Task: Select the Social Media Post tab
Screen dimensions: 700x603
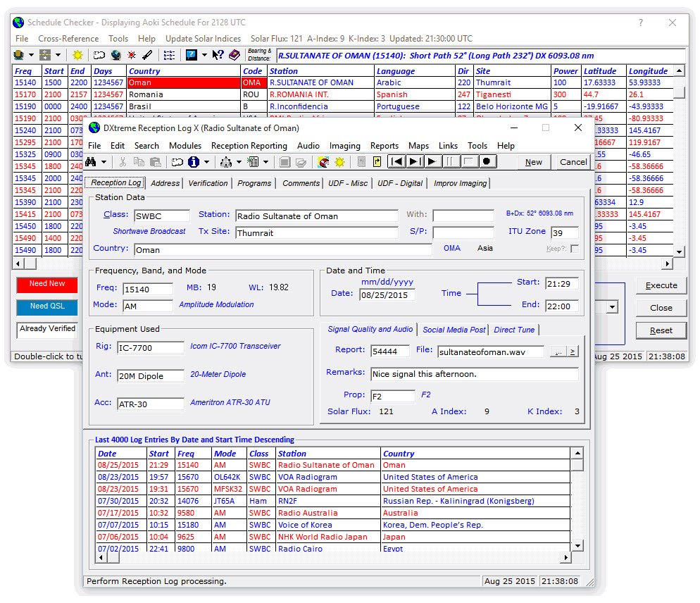Action: tap(454, 330)
